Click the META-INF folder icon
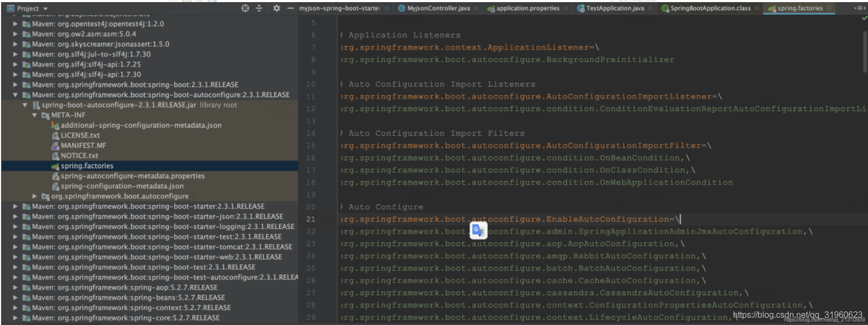This screenshot has width=868, height=325. 45,115
